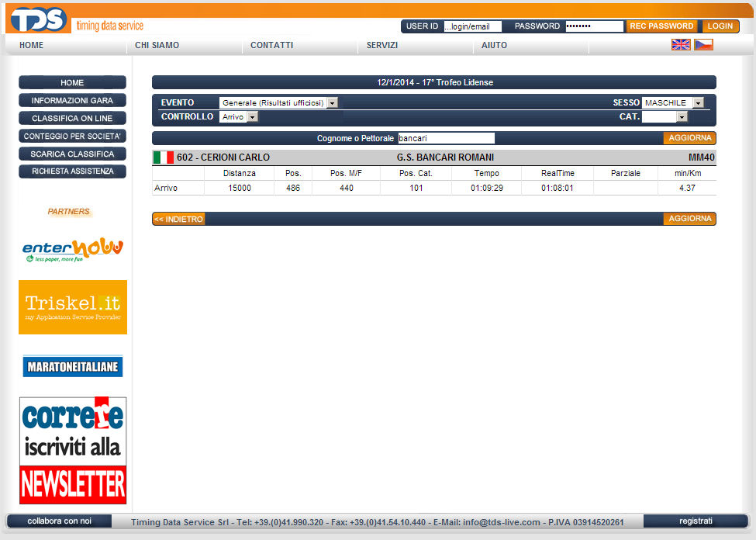Screen dimensions: 756x540
Task: Open the Maratoneitaliane partner logo
Action: (x=73, y=366)
